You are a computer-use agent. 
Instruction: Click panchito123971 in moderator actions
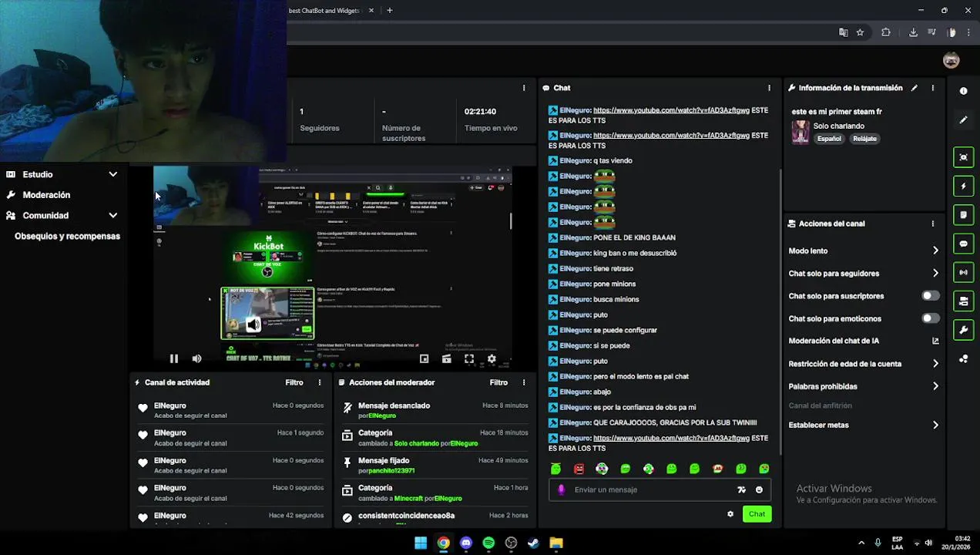391,471
